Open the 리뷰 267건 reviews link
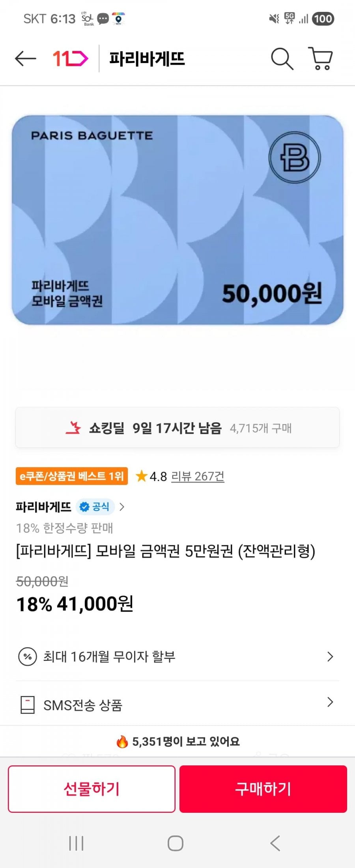The width and height of the screenshot is (355, 868). pyautogui.click(x=198, y=476)
